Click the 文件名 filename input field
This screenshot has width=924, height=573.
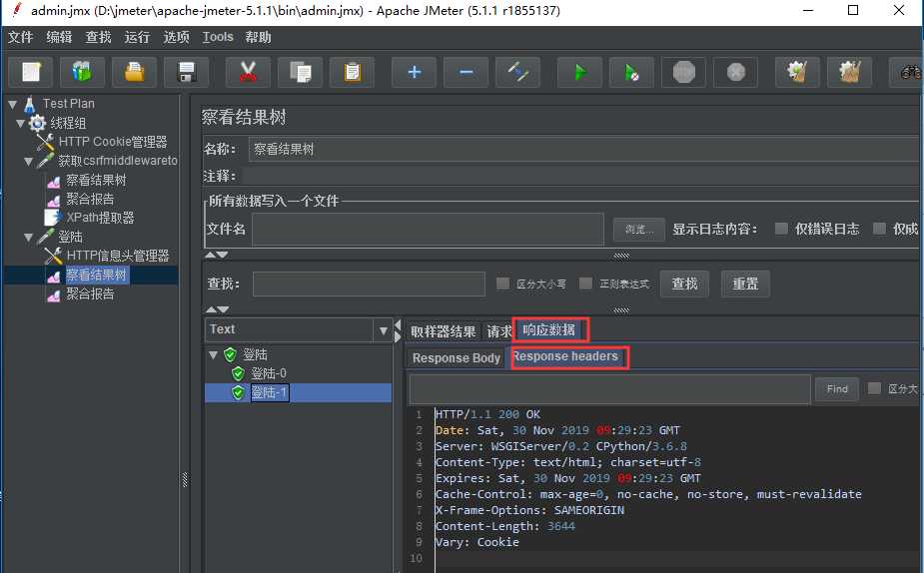tap(428, 229)
